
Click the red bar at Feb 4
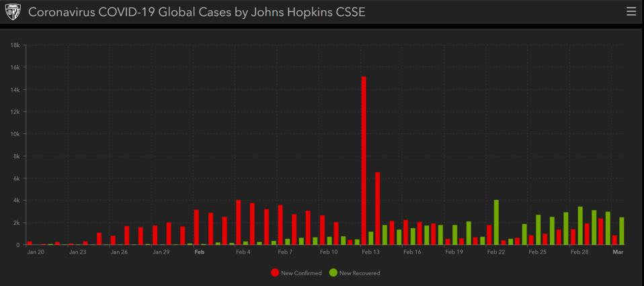238,222
